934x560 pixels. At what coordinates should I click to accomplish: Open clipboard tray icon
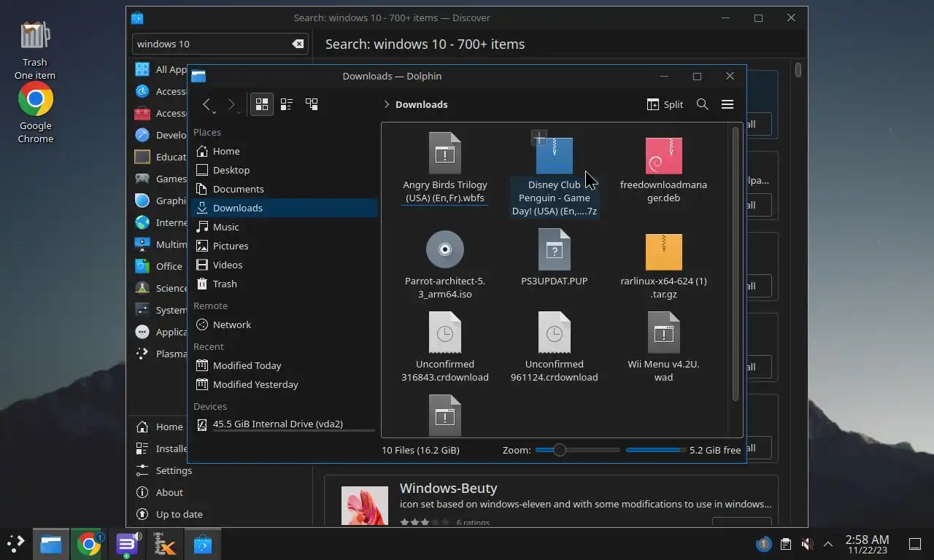(x=785, y=544)
